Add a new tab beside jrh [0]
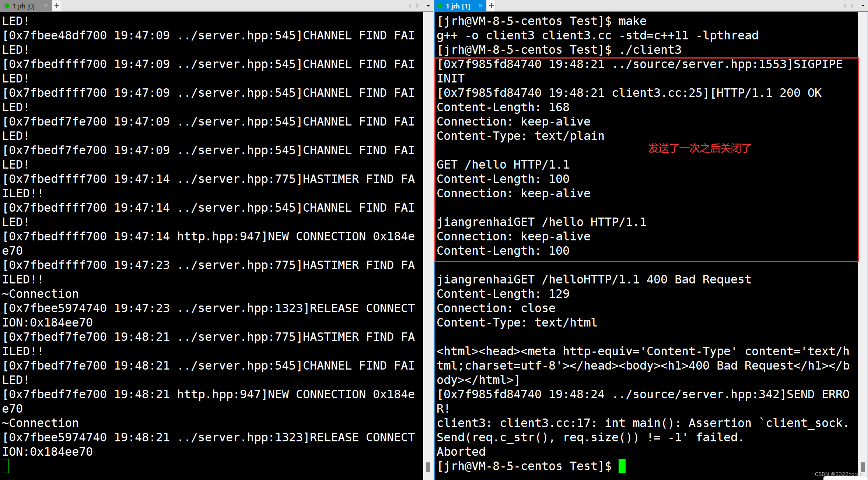 (57, 6)
